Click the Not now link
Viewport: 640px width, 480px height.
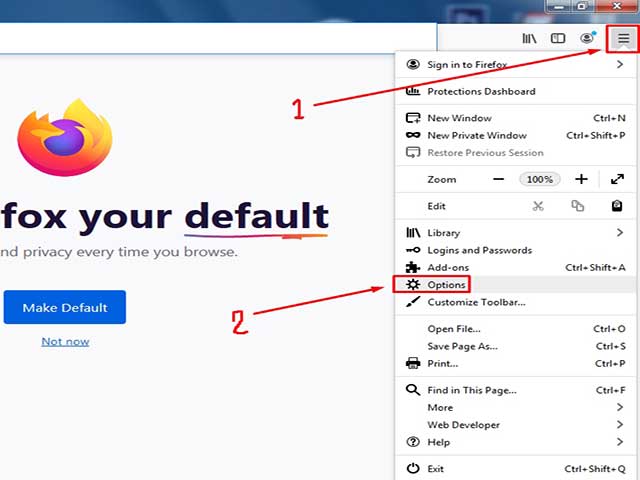65,342
